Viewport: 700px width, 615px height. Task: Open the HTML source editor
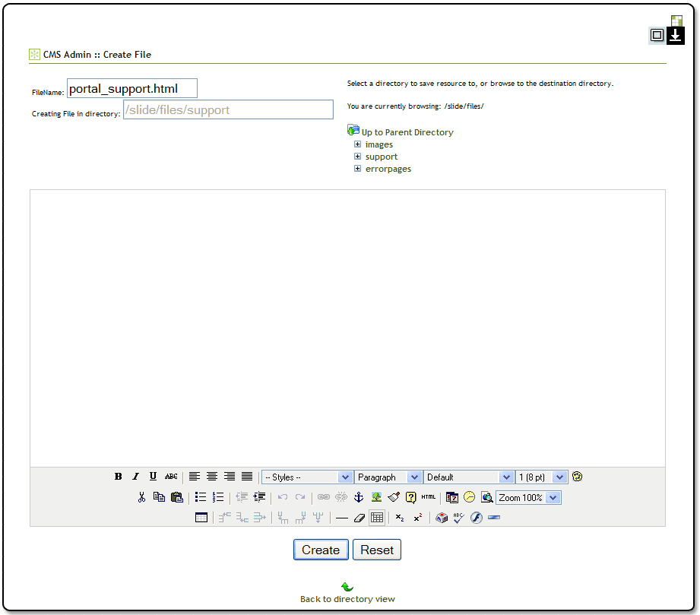pos(429,497)
